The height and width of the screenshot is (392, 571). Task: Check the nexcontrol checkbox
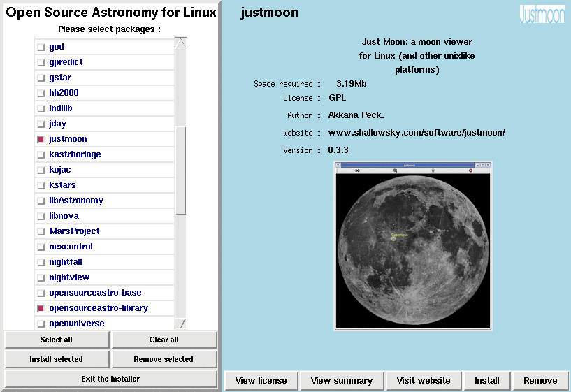[41, 247]
